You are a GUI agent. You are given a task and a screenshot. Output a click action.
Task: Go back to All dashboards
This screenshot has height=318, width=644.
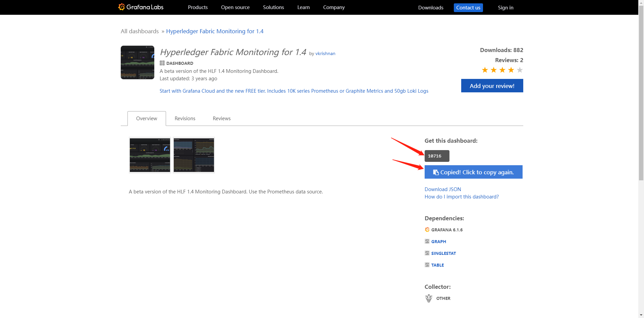pyautogui.click(x=140, y=31)
